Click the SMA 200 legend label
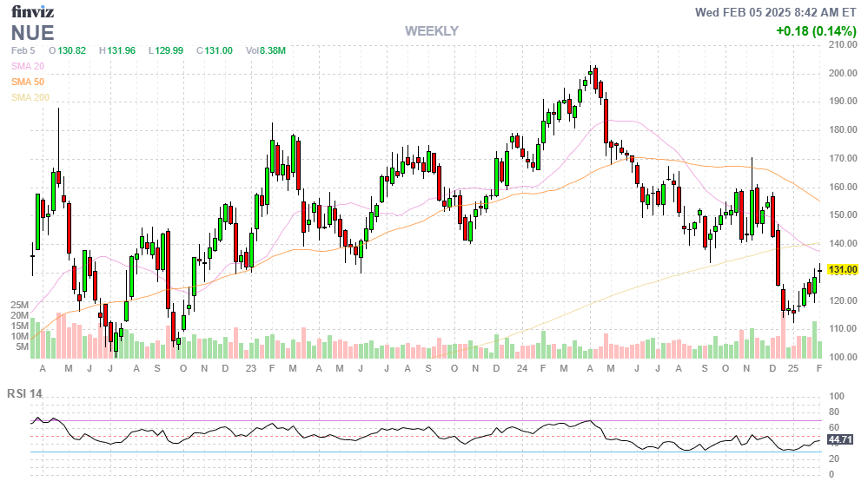Viewport: 868px width, 488px height. click(x=30, y=97)
